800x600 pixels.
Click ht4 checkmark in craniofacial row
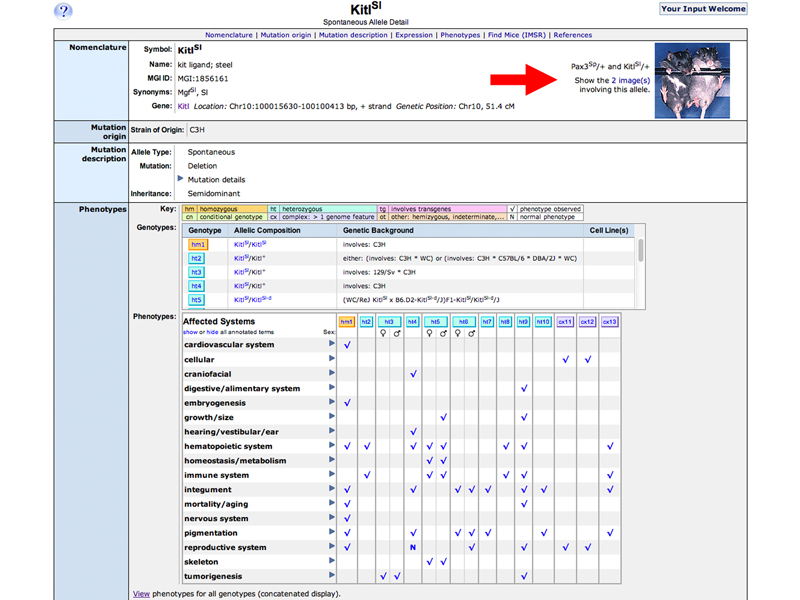(x=413, y=374)
